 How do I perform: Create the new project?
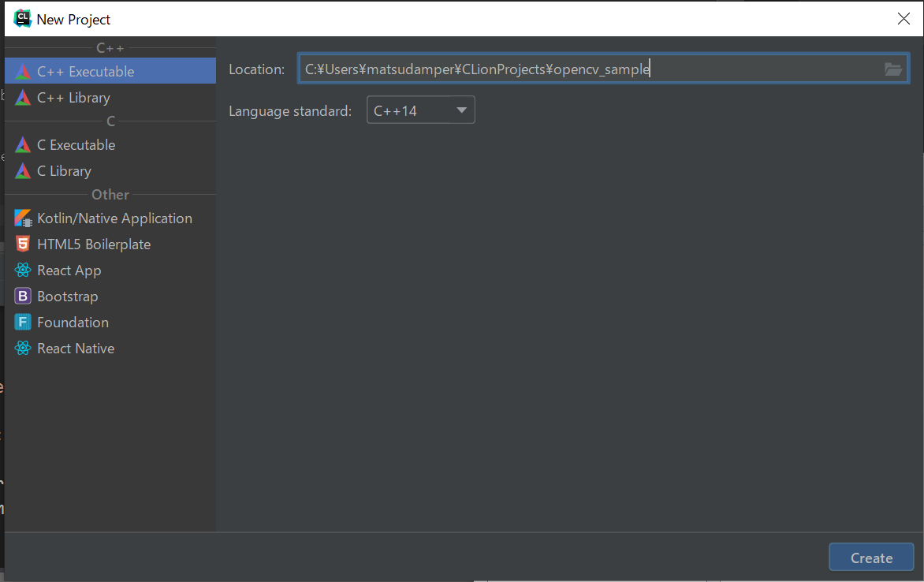click(x=871, y=558)
